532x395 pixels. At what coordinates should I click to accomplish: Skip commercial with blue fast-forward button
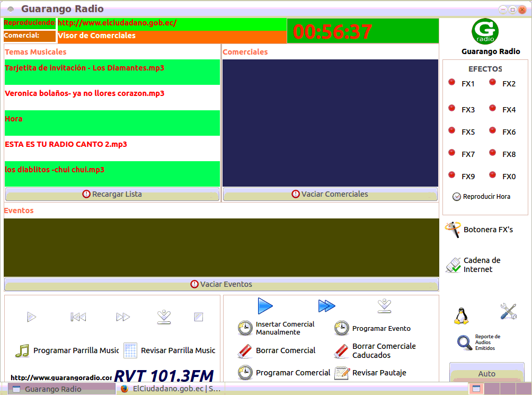coord(326,306)
